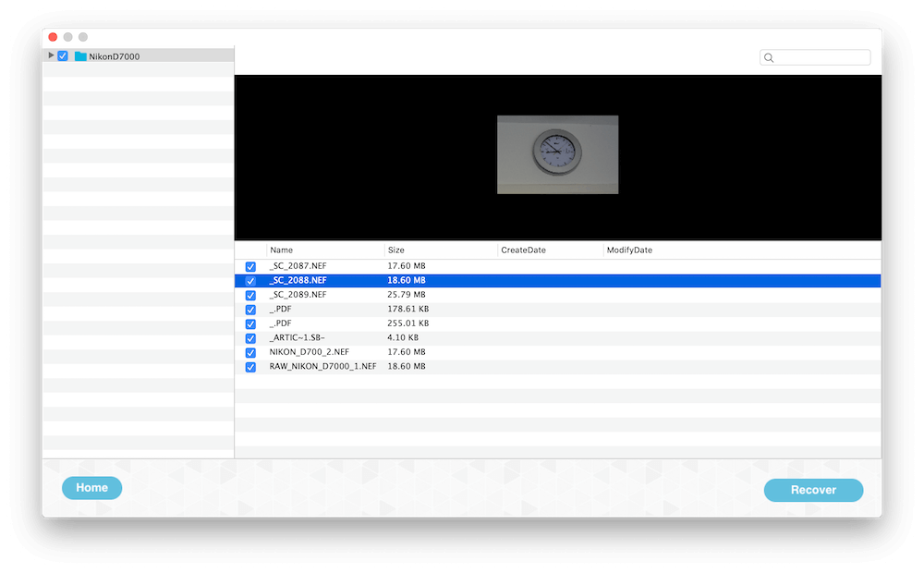Click the NikonD7000 folder name
The width and height of the screenshot is (924, 573).
(115, 56)
